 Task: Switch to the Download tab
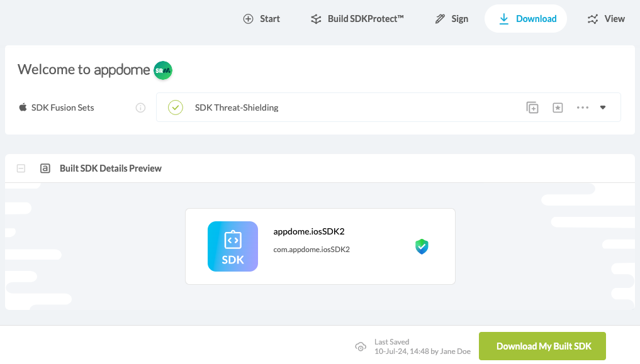(525, 19)
